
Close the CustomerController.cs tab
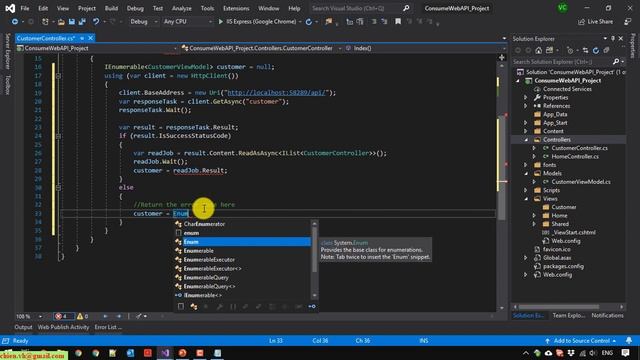(90, 38)
